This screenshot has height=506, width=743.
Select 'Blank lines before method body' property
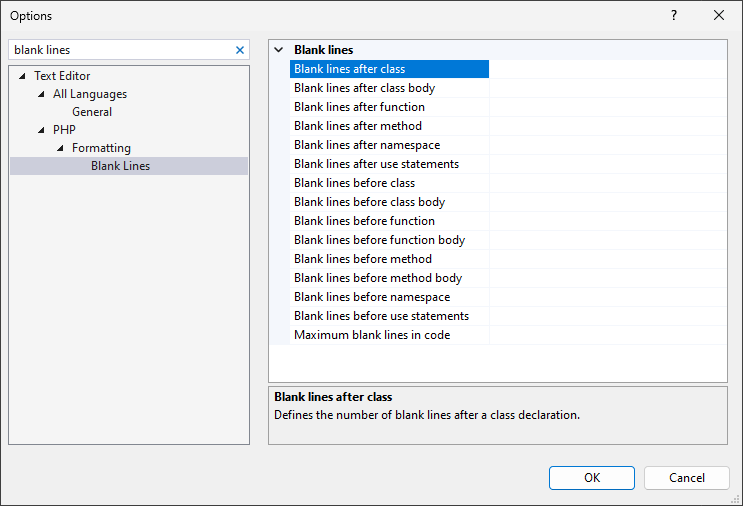pos(390,278)
